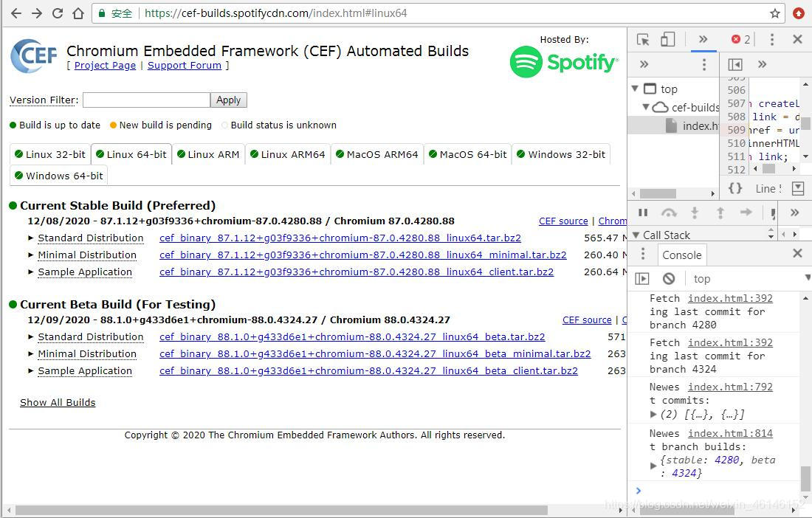Image resolution: width=812 pixels, height=518 pixels.
Task: Toggle the console sidebar icon
Action: (x=642, y=279)
